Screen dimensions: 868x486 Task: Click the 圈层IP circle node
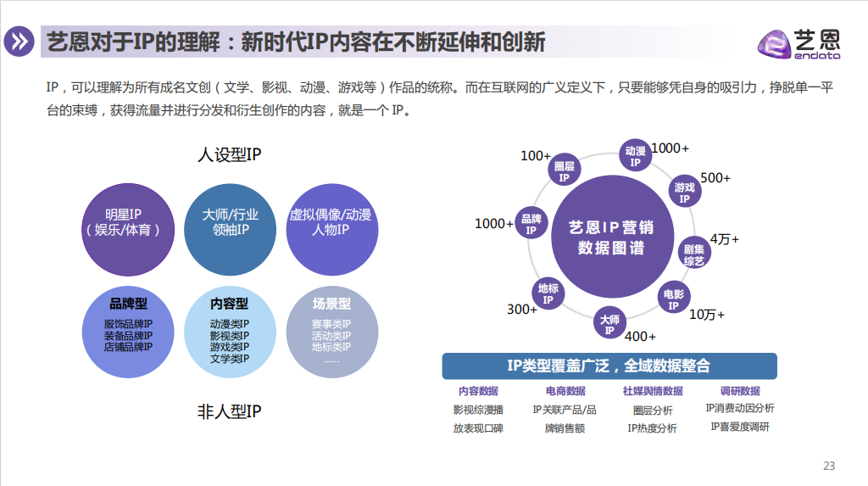click(x=565, y=171)
